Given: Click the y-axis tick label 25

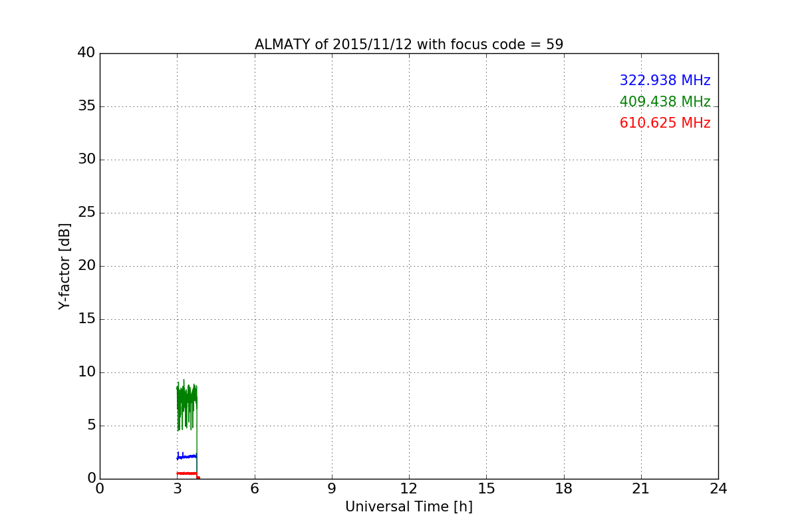Looking at the screenshot, I should [86, 213].
